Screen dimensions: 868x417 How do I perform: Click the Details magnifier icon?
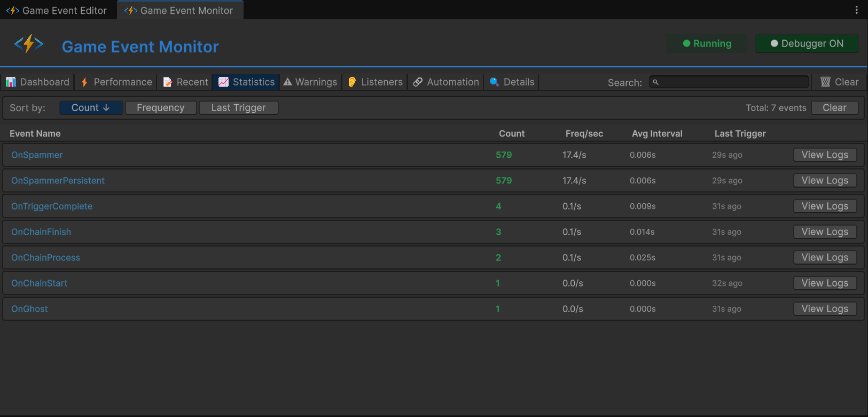coord(494,82)
